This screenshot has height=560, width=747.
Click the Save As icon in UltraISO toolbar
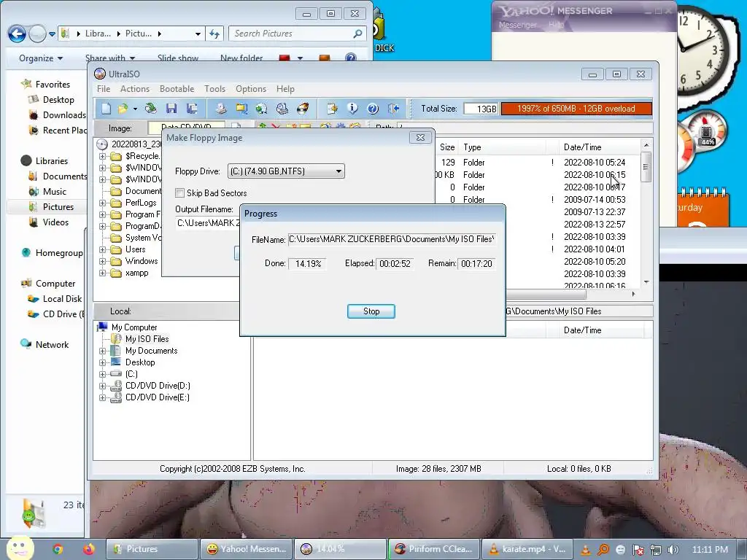click(192, 109)
